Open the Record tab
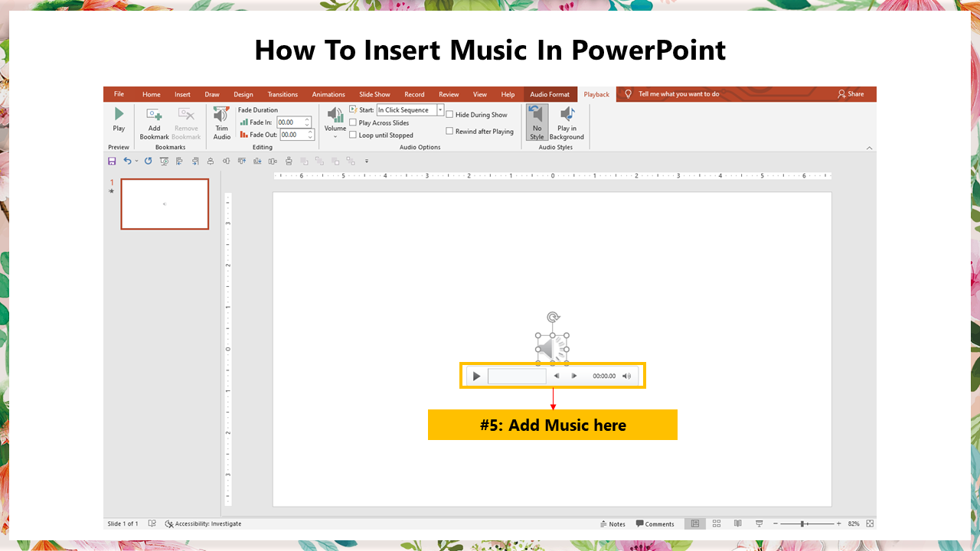 click(414, 94)
